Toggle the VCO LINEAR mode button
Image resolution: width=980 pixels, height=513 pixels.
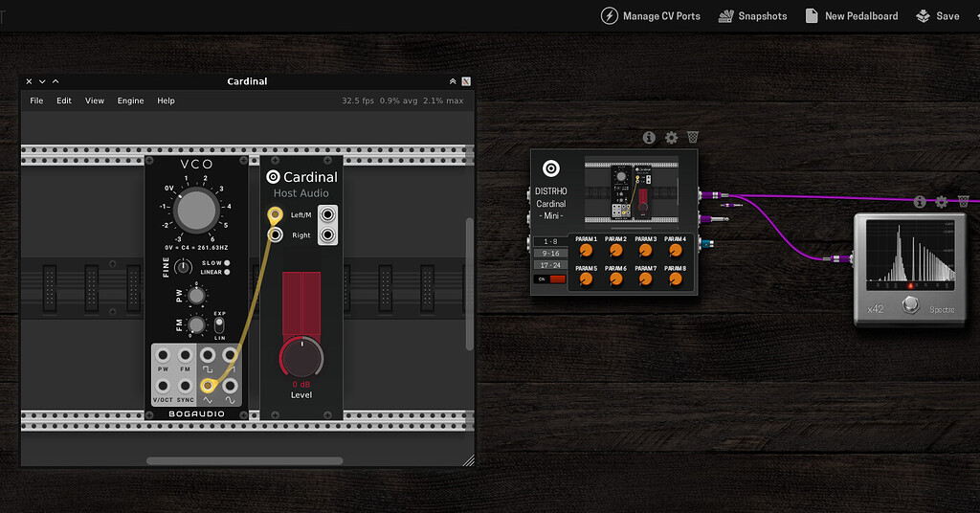tap(227, 273)
